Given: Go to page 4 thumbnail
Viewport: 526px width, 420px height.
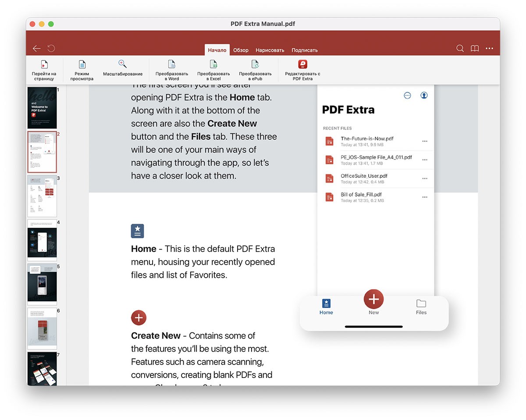Looking at the screenshot, I should tap(42, 240).
